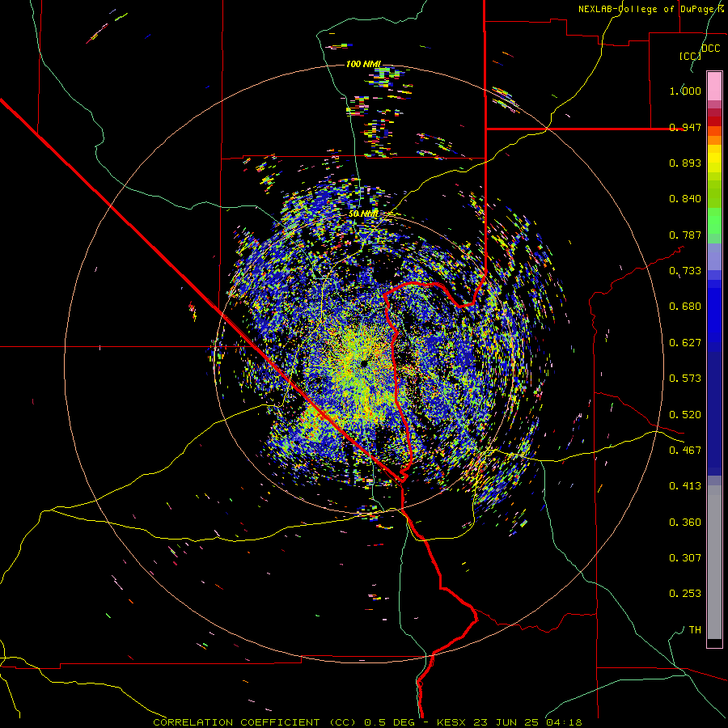Click the 0.520 scale value

(685, 415)
